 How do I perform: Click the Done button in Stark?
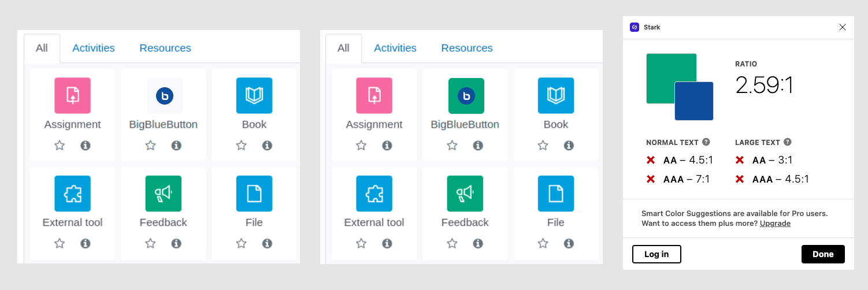[x=823, y=254]
